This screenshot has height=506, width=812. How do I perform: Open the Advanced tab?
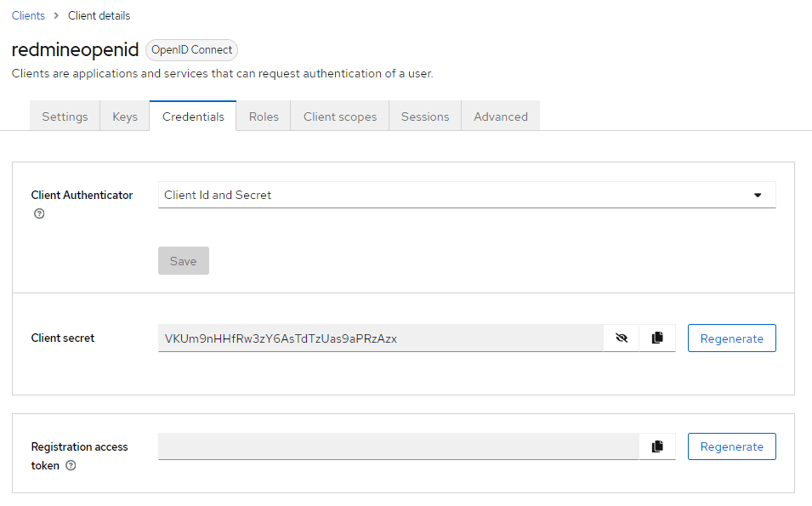500,116
